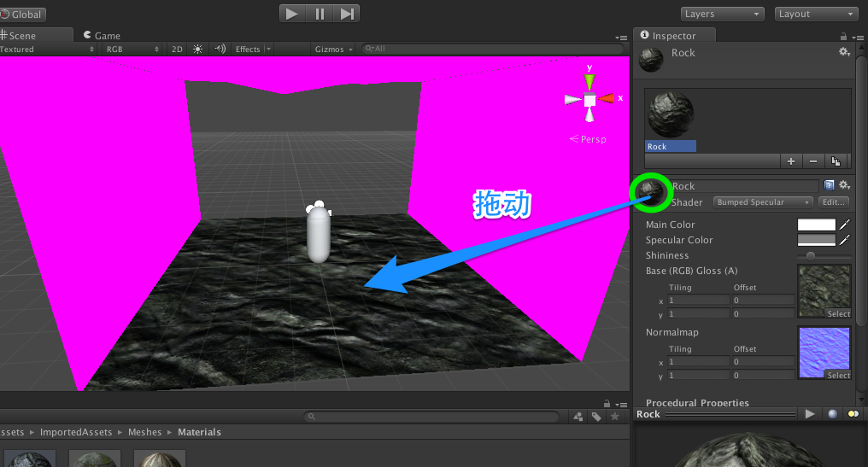Click the plus button to add substance
The image size is (868, 467).
(791, 161)
